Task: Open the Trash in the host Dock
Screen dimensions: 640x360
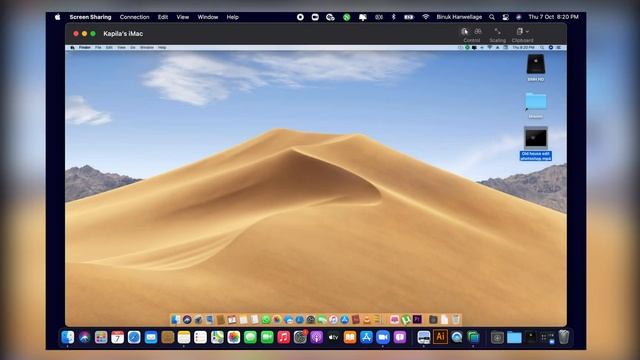Action: tap(564, 337)
